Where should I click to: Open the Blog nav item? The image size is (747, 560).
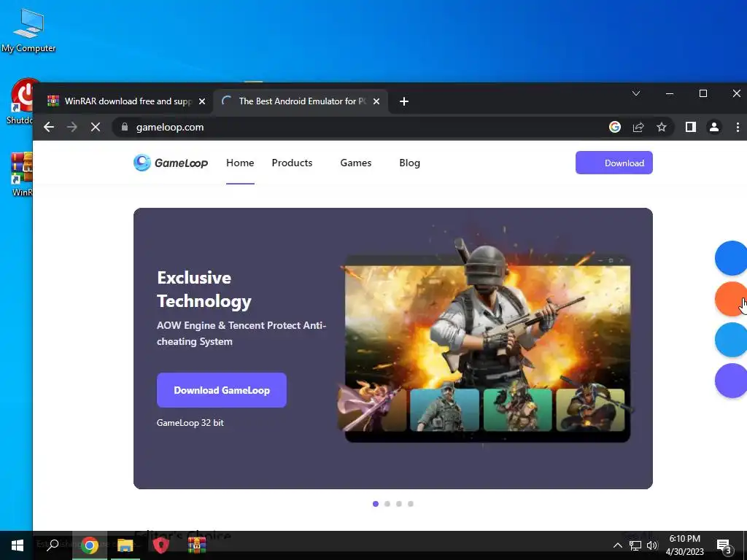(410, 163)
